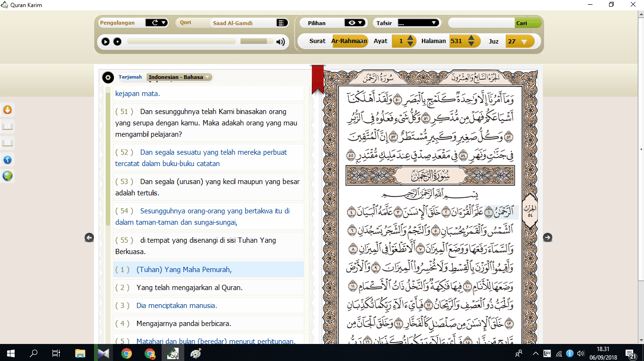The image size is (644, 361).
Task: Open Google Chrome from the taskbar
Action: (126, 353)
